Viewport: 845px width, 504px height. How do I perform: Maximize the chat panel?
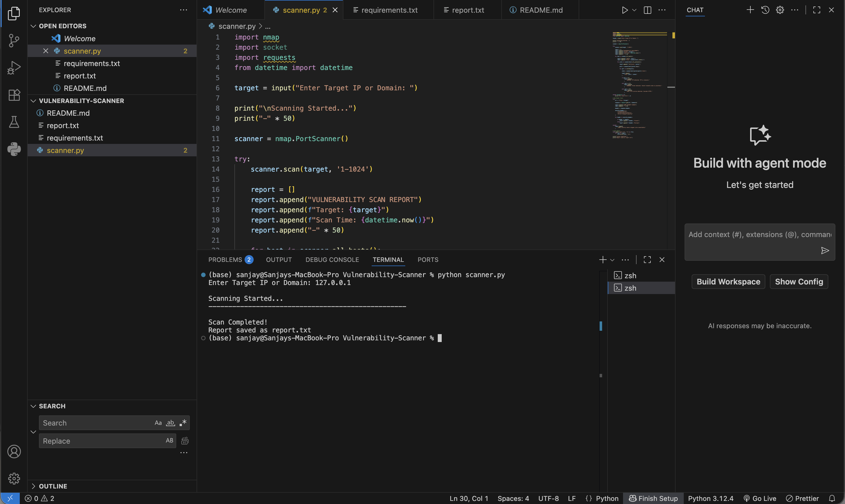(x=817, y=10)
